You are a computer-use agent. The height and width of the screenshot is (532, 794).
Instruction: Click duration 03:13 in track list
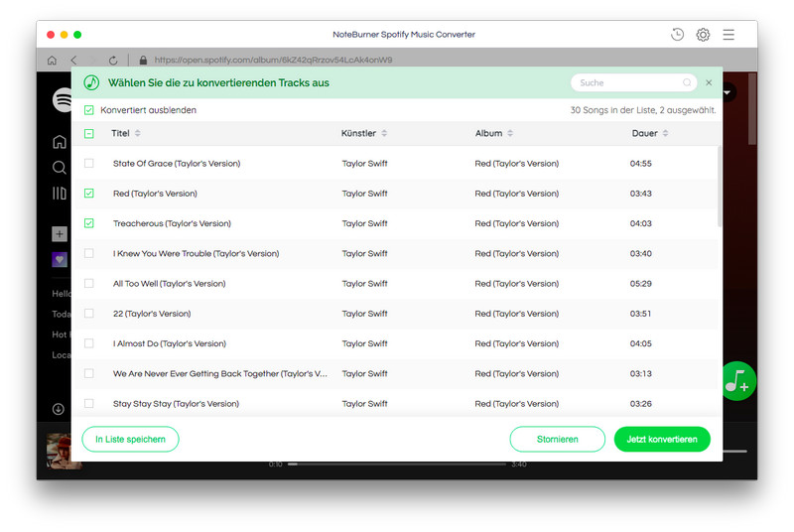point(640,373)
